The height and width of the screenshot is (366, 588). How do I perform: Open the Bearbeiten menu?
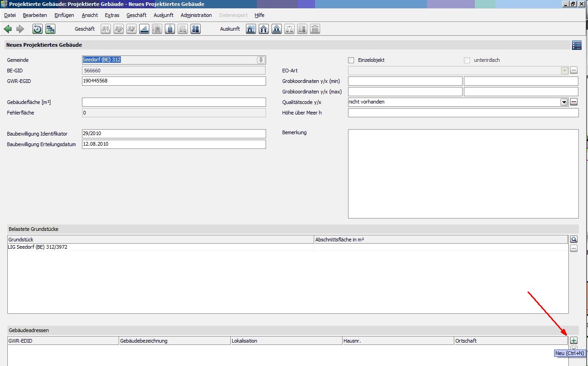[35, 15]
